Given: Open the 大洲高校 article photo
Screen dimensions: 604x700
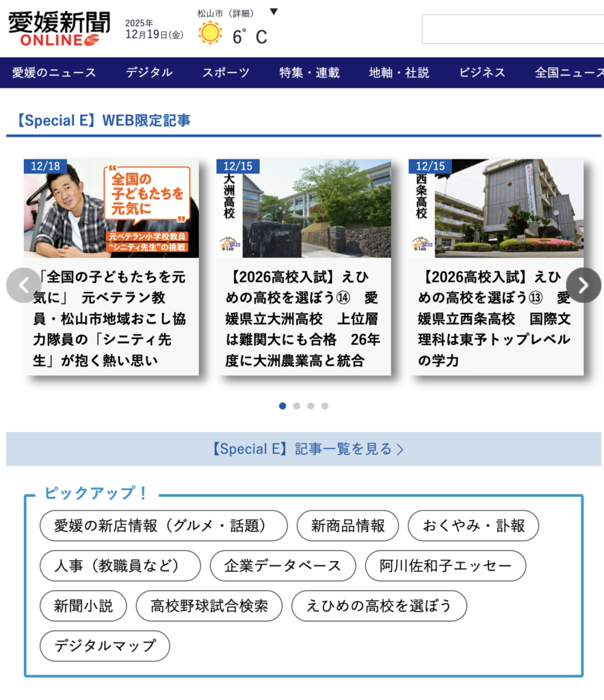Looking at the screenshot, I should click(304, 208).
